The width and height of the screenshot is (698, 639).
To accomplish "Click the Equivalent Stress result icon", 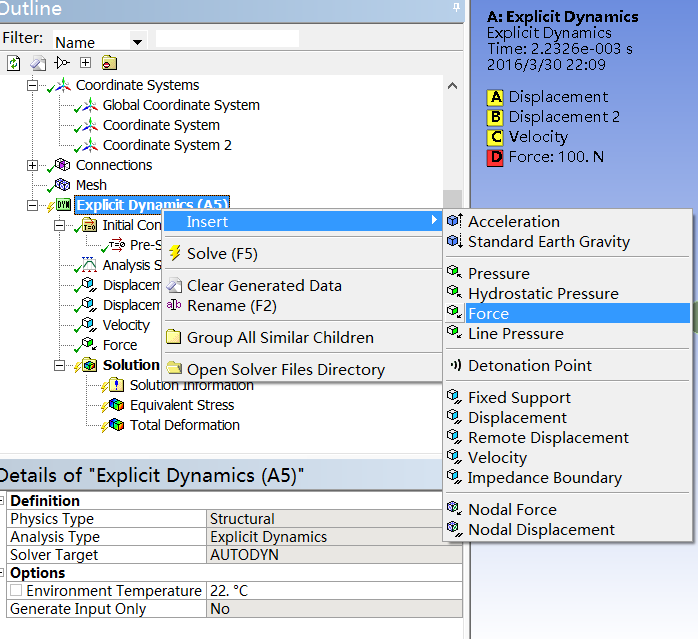I will pos(115,405).
